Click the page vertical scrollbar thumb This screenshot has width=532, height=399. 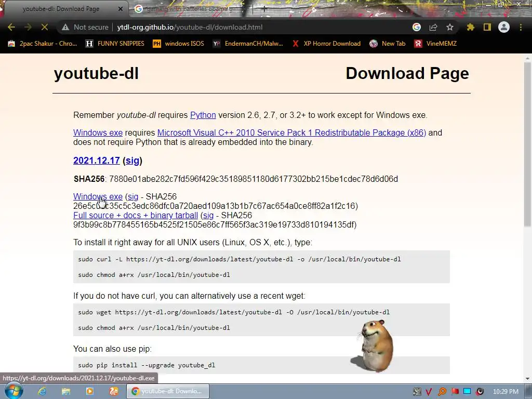click(x=528, y=144)
